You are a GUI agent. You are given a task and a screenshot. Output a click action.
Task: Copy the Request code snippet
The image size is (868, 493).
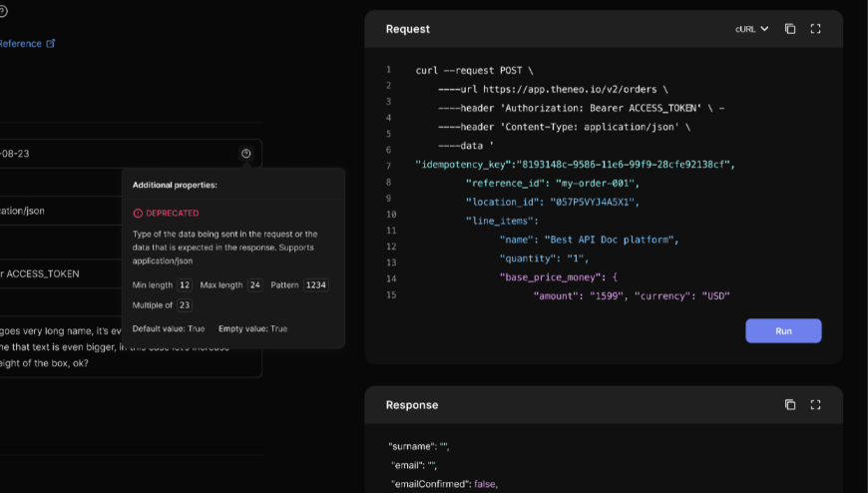pos(790,29)
